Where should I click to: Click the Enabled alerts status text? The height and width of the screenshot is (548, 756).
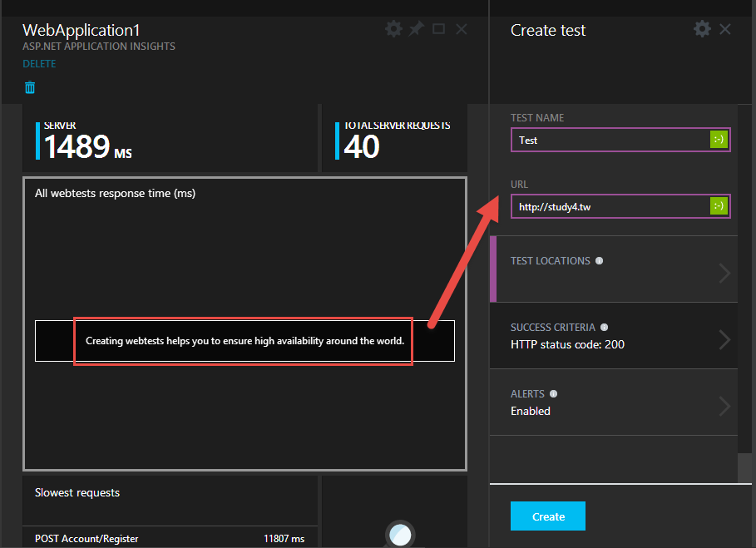[x=531, y=411]
